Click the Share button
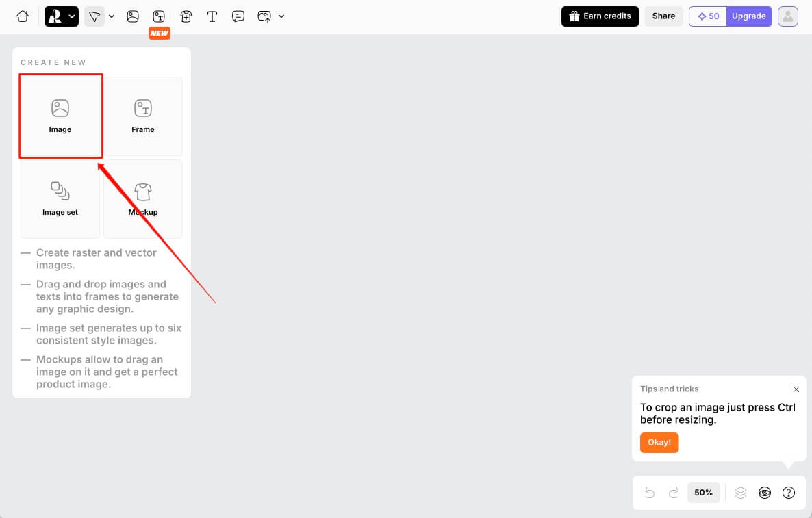Image resolution: width=812 pixels, height=518 pixels. (663, 16)
